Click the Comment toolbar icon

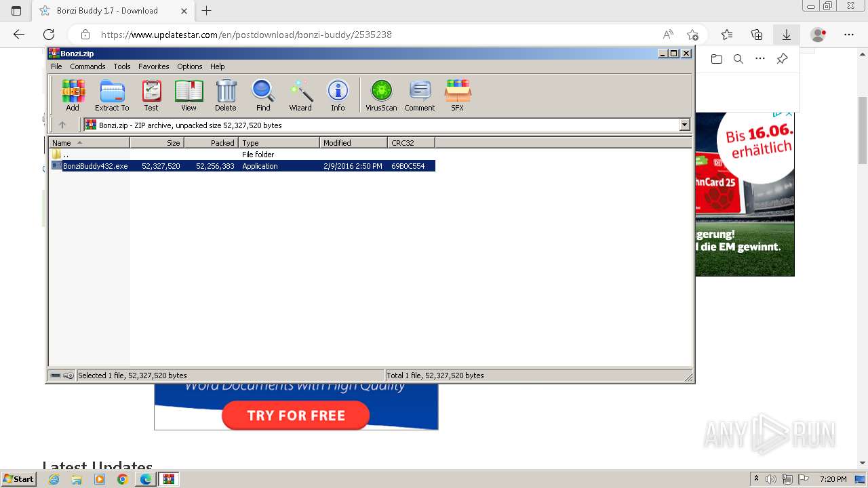coord(420,95)
